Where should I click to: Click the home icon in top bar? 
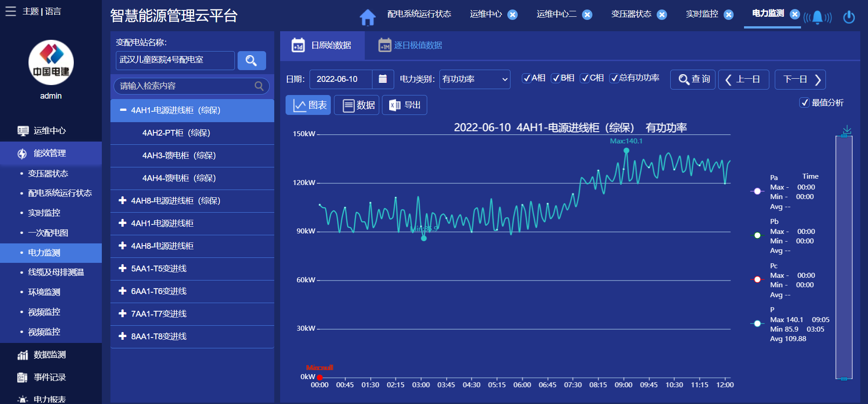367,17
